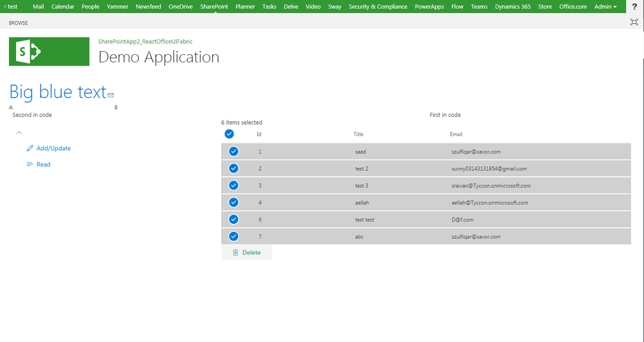Collapse the navigation group chevron

tap(19, 132)
